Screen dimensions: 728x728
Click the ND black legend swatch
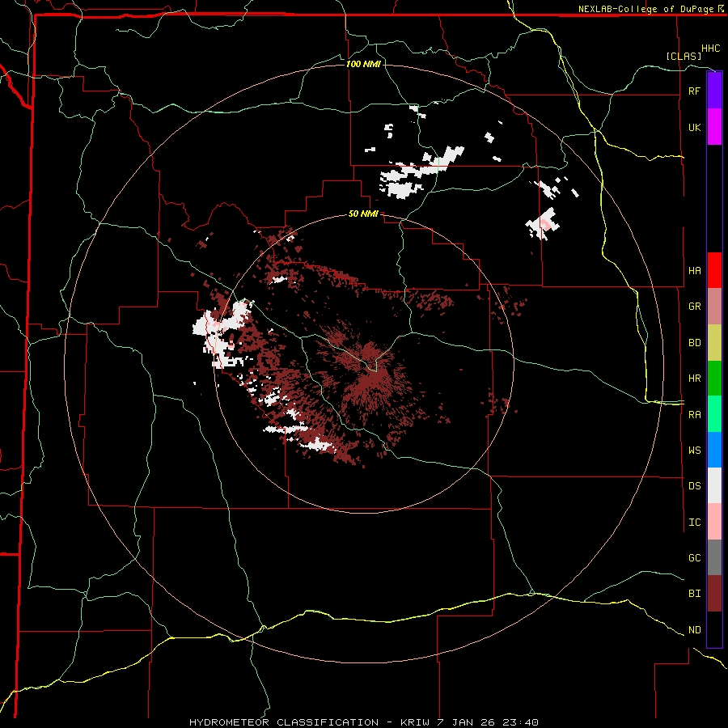(714, 629)
